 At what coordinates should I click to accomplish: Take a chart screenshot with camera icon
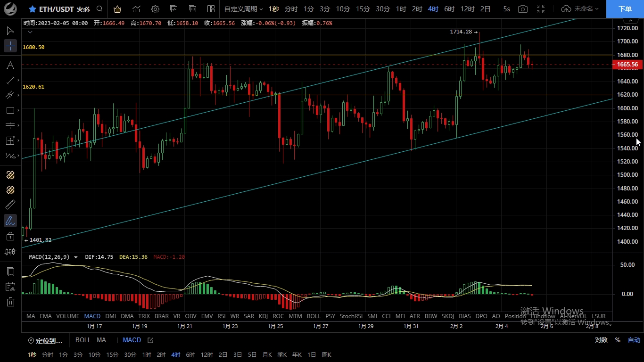click(x=522, y=9)
